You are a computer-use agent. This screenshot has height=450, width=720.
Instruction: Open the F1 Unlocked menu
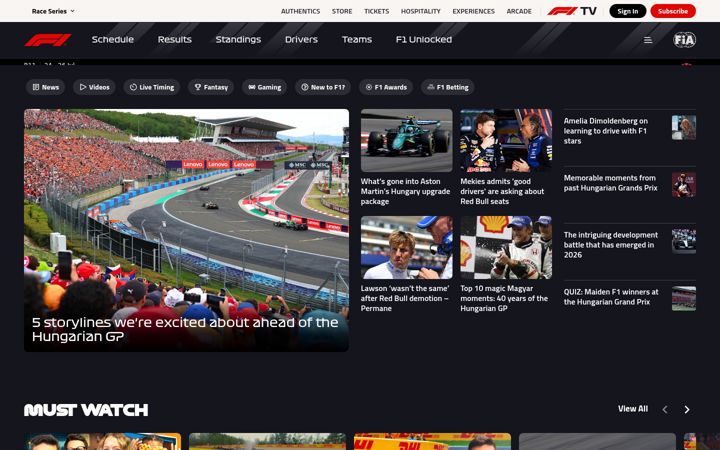(x=424, y=39)
